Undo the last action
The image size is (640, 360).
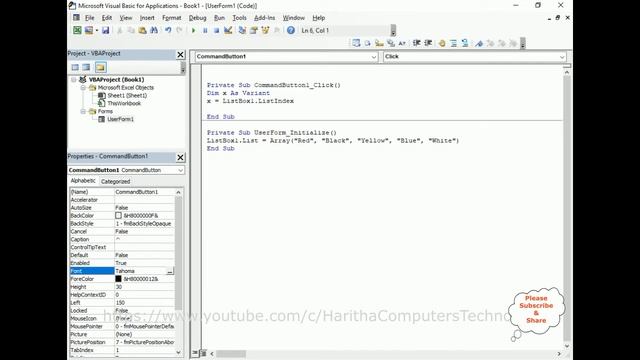click(x=168, y=30)
